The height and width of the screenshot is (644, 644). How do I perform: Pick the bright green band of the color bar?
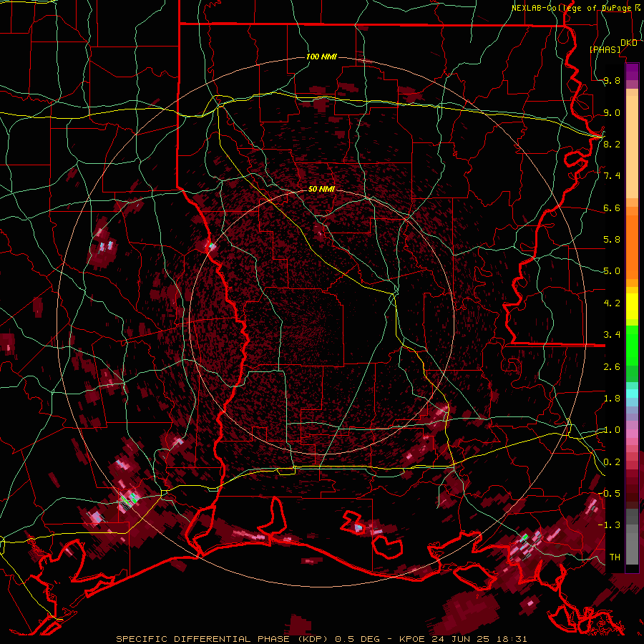click(x=632, y=346)
